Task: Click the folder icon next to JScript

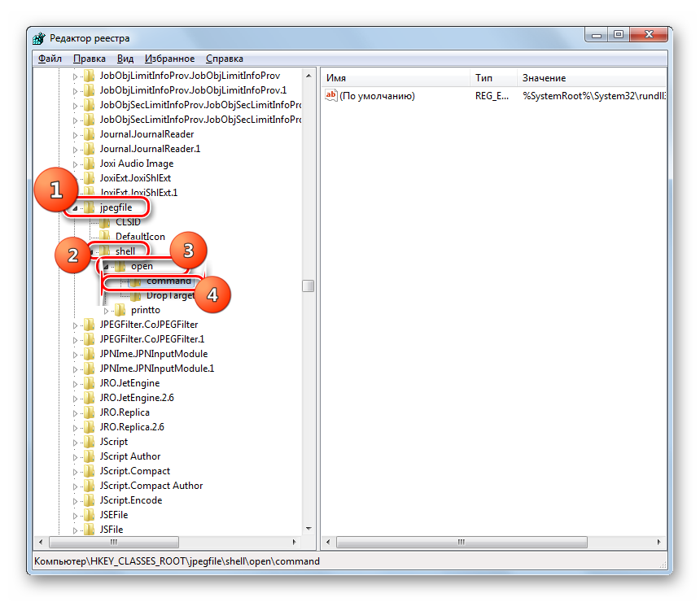Action: tap(89, 442)
